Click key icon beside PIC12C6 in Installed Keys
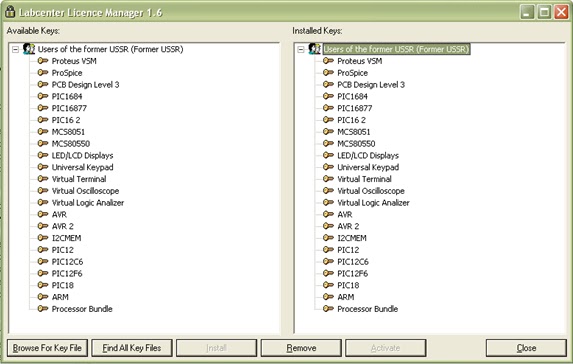This screenshot has height=364, width=573. [x=328, y=261]
